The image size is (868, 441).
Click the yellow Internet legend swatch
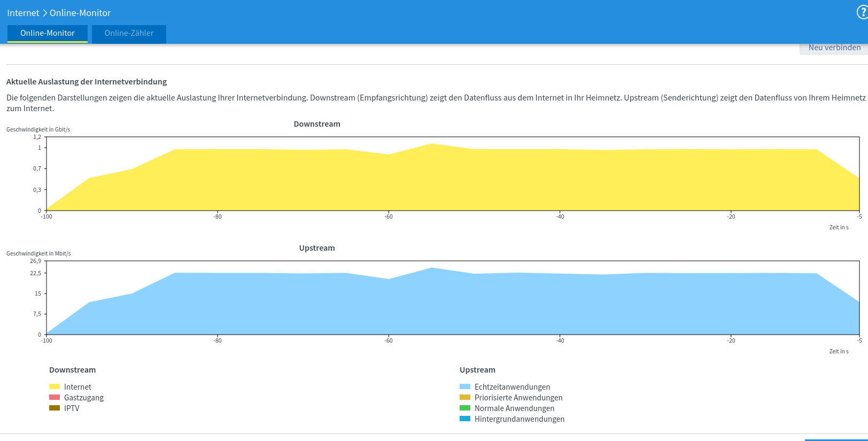click(x=55, y=386)
